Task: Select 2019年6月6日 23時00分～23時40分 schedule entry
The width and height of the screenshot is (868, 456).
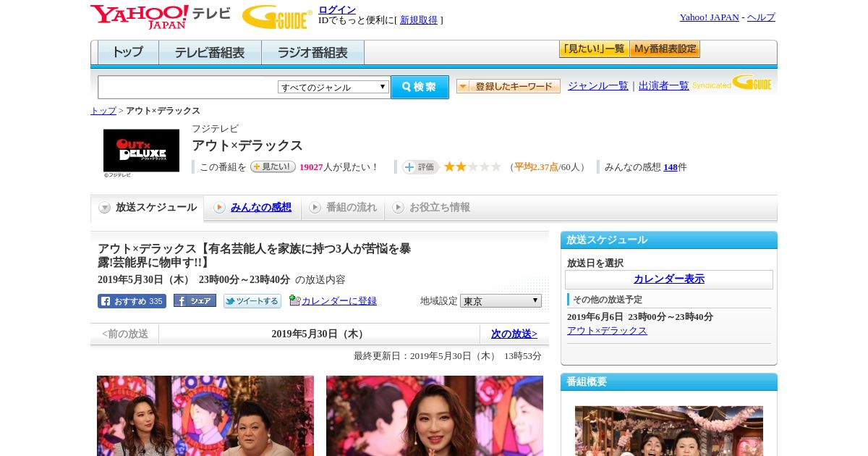Action: (640, 317)
